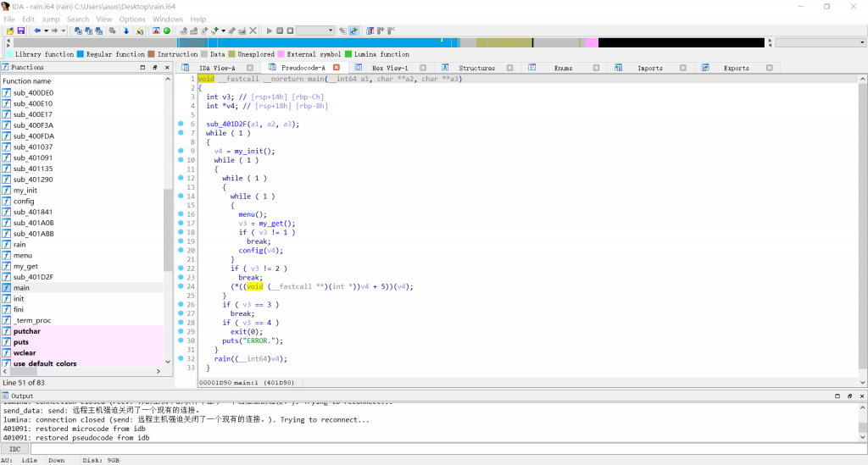Click the Function name column header
Image resolution: width=868 pixels, height=465 pixels.
pyautogui.click(x=82, y=80)
